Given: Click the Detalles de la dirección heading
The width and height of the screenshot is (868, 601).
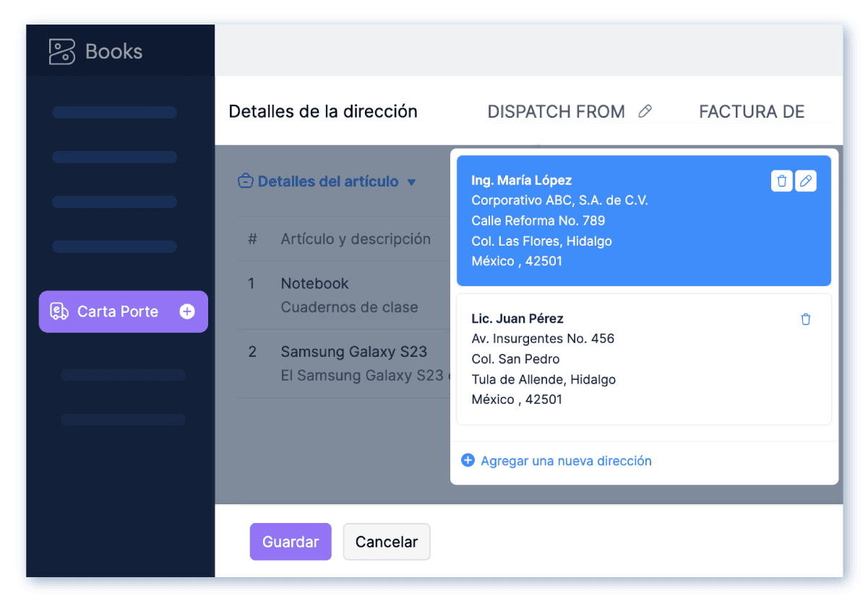Looking at the screenshot, I should (322, 111).
